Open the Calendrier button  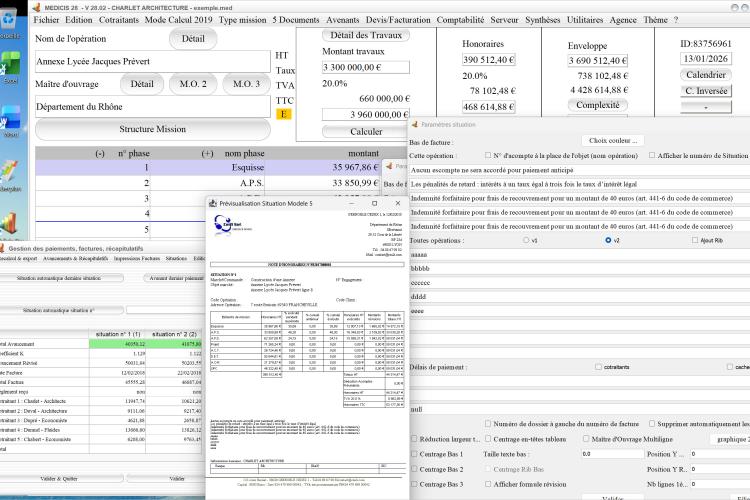pyautogui.click(x=706, y=75)
